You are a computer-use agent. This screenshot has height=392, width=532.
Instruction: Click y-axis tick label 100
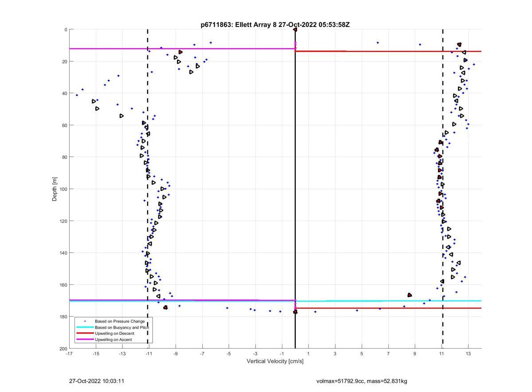63,189
